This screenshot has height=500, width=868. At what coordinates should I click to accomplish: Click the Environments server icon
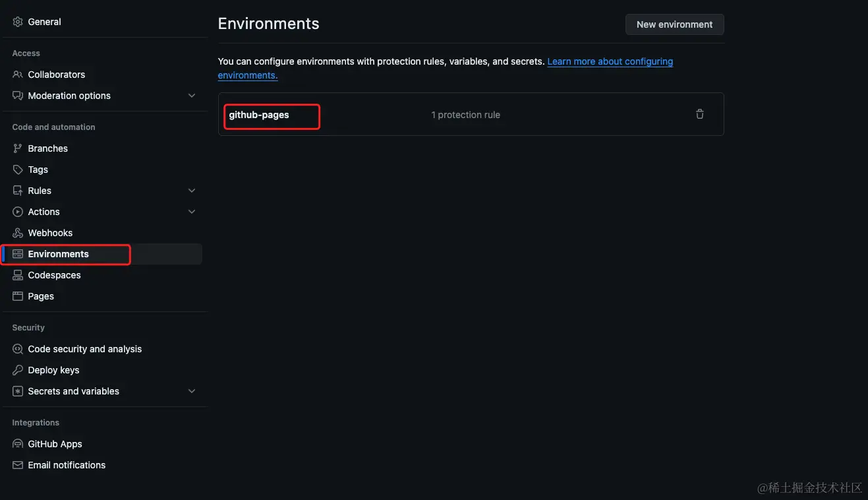18,254
